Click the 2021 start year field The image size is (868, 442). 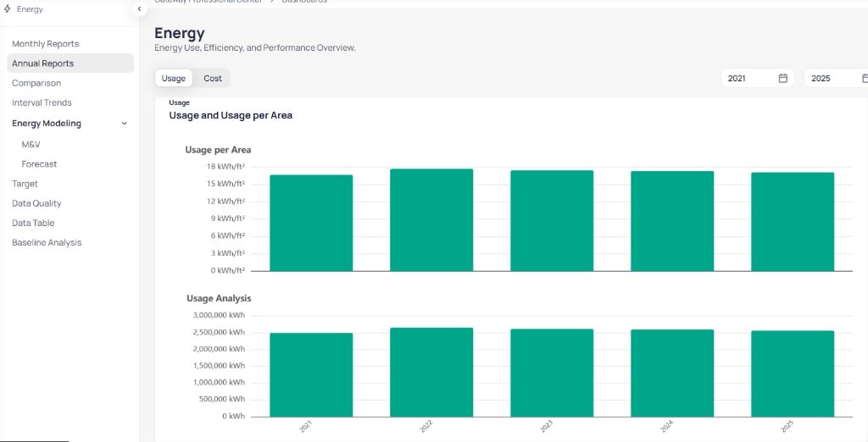757,78
